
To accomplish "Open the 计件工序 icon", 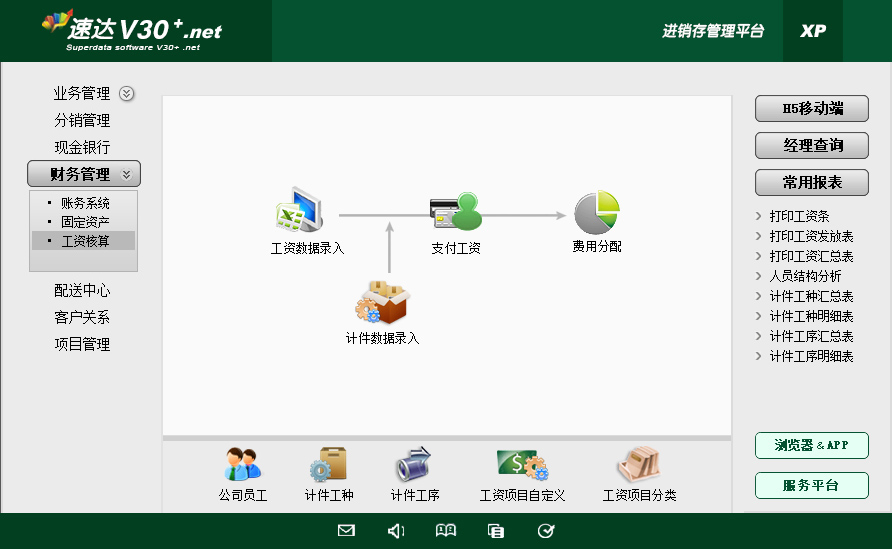I will [414, 466].
